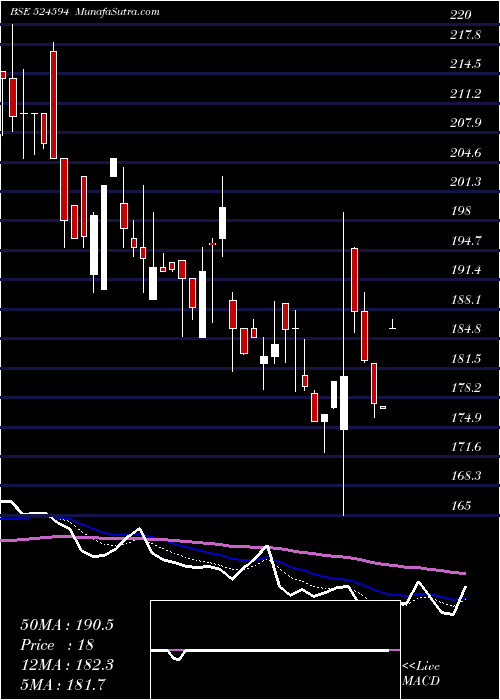500x700 pixels.
Task: Click the 191.4 price axis label
Action: tap(466, 270)
